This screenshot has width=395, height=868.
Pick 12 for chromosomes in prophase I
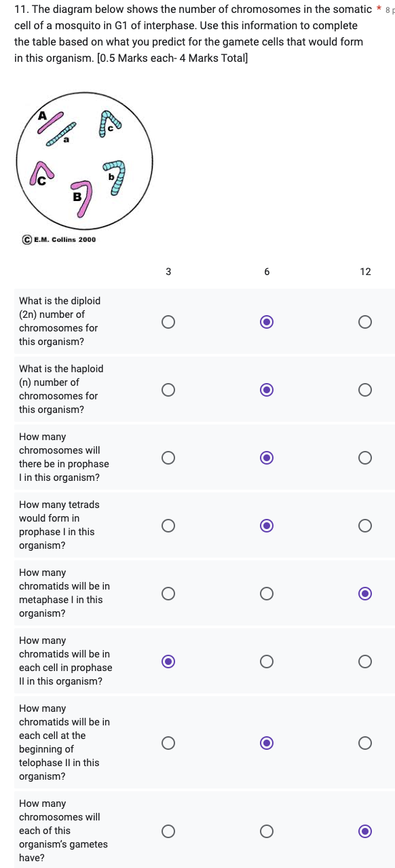pyautogui.click(x=365, y=458)
